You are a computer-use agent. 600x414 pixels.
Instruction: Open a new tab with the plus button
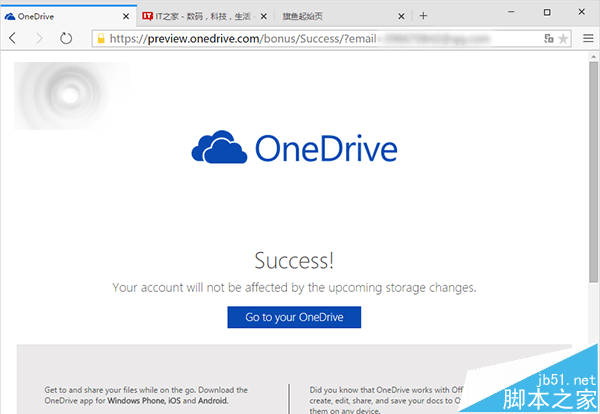click(423, 16)
